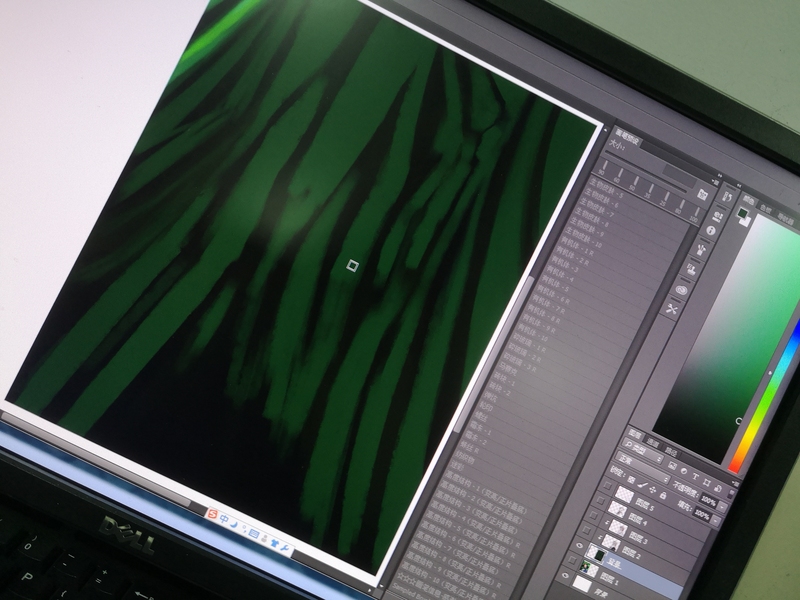The height and width of the screenshot is (600, 800).
Task: Select the size-90 brush stroke thumbnail
Action: click(603, 167)
